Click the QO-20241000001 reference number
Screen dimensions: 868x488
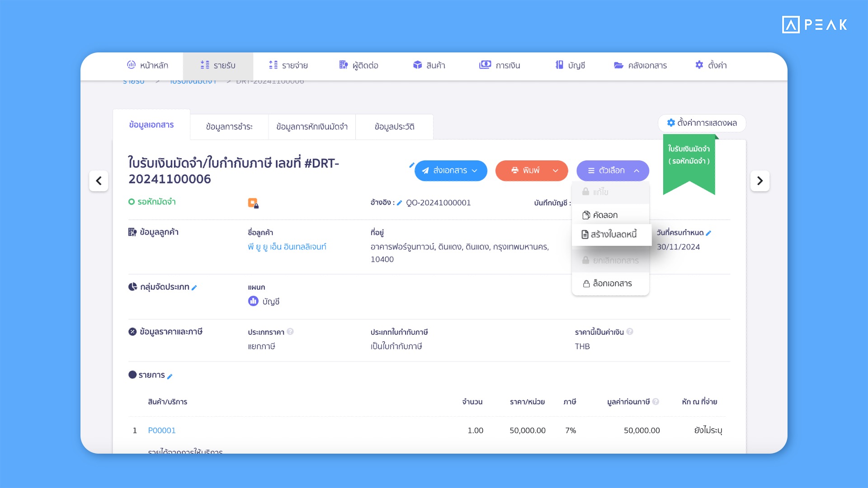[439, 203]
